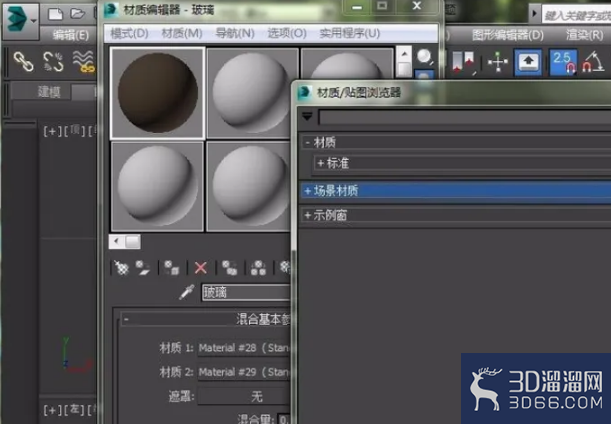611x424 pixels.
Task: Click the 材质 1 Material #28 button
Action: click(245, 348)
